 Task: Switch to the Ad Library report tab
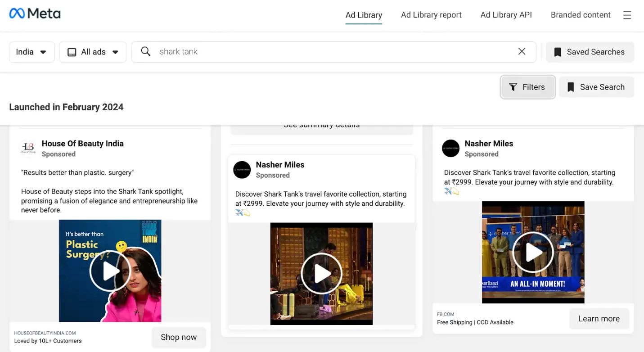pyautogui.click(x=431, y=15)
